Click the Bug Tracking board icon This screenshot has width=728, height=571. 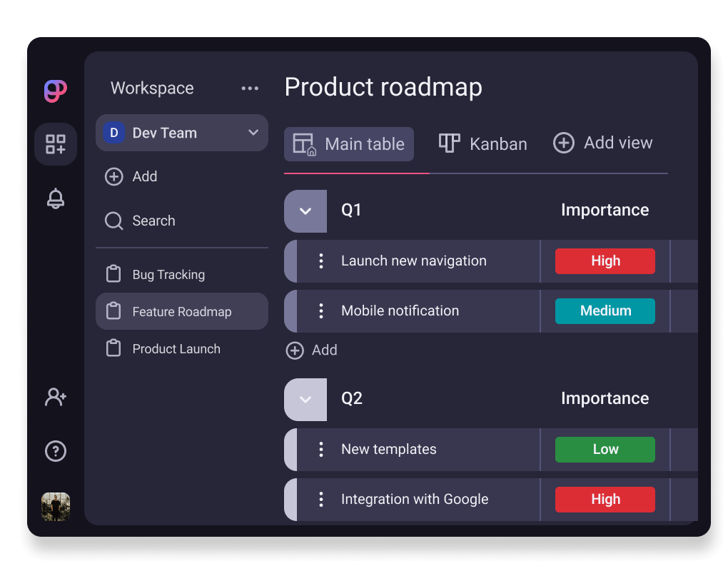tap(114, 273)
